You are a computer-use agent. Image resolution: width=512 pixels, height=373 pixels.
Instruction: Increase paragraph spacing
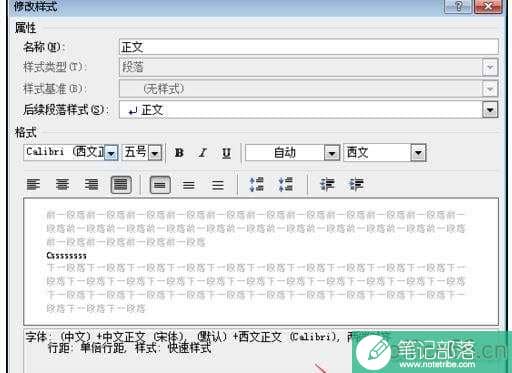pos(256,184)
